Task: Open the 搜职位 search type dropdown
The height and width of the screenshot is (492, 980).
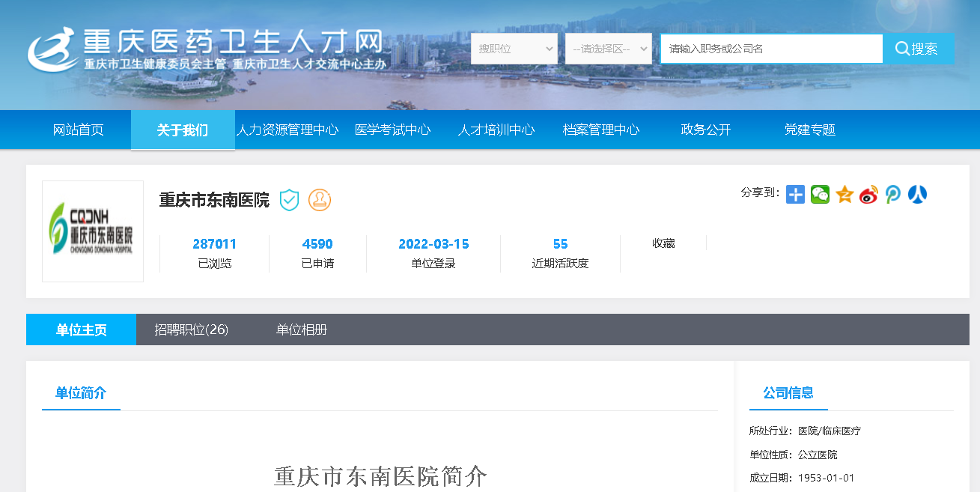Action: click(x=514, y=49)
